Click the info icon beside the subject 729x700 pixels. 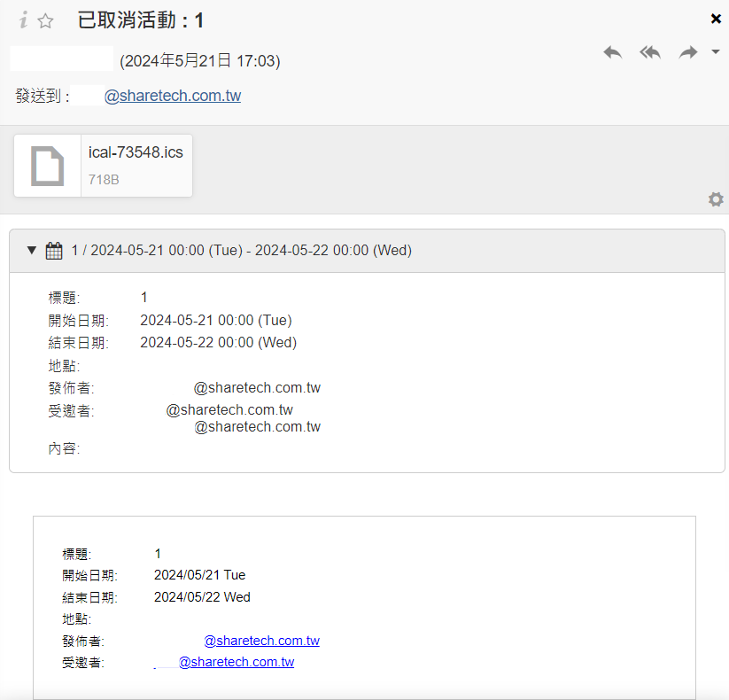pyautogui.click(x=23, y=20)
